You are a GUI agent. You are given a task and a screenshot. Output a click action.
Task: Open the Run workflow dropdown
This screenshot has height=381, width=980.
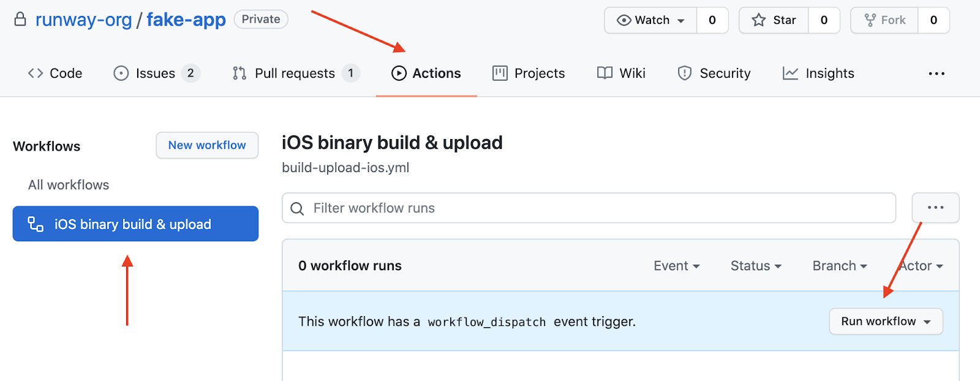pyautogui.click(x=886, y=322)
